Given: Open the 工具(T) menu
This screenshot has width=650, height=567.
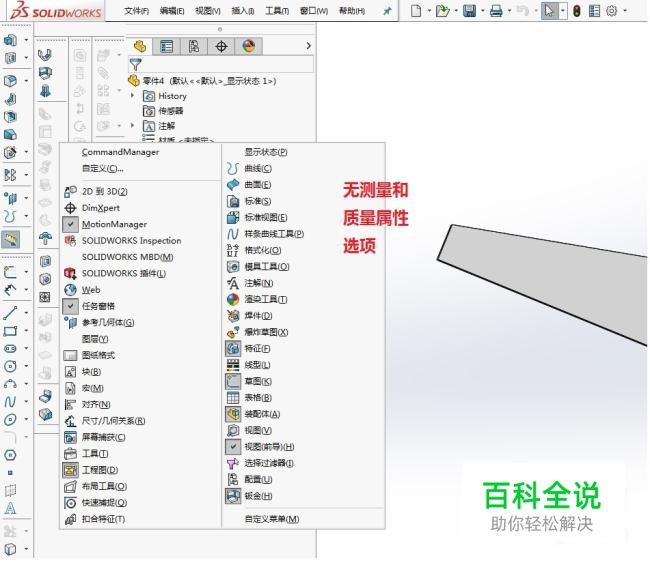Looking at the screenshot, I should 277,11.
